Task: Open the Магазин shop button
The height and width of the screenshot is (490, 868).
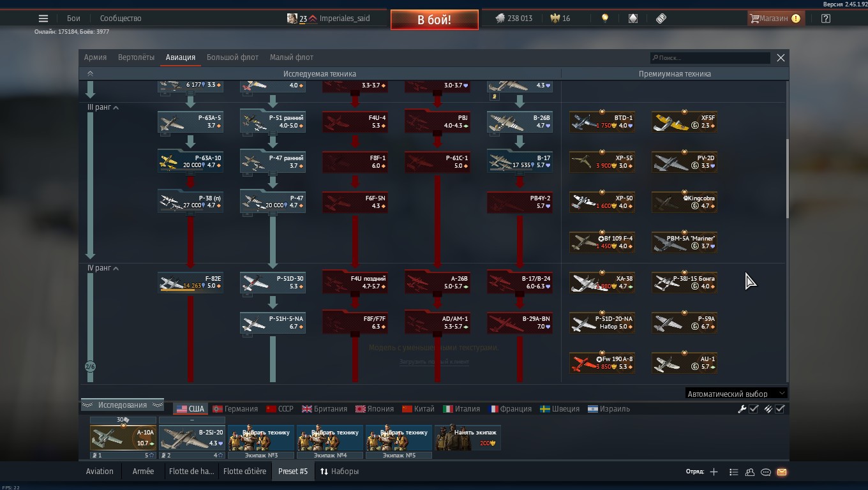Action: (774, 19)
